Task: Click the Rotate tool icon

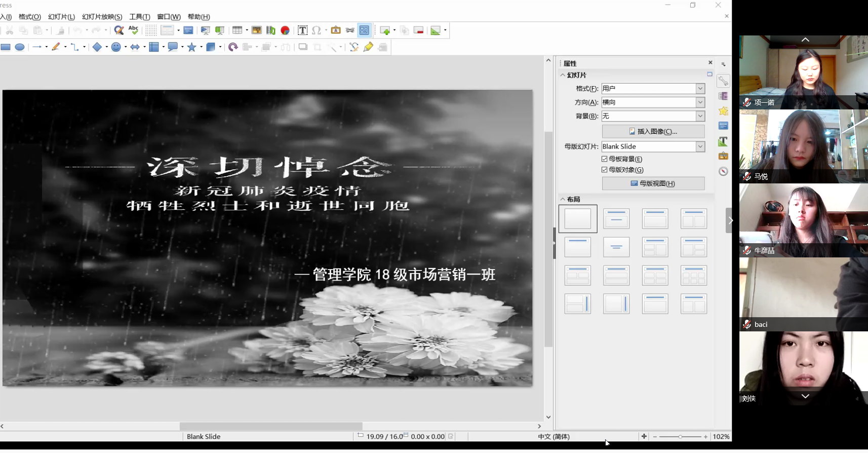Action: [233, 47]
